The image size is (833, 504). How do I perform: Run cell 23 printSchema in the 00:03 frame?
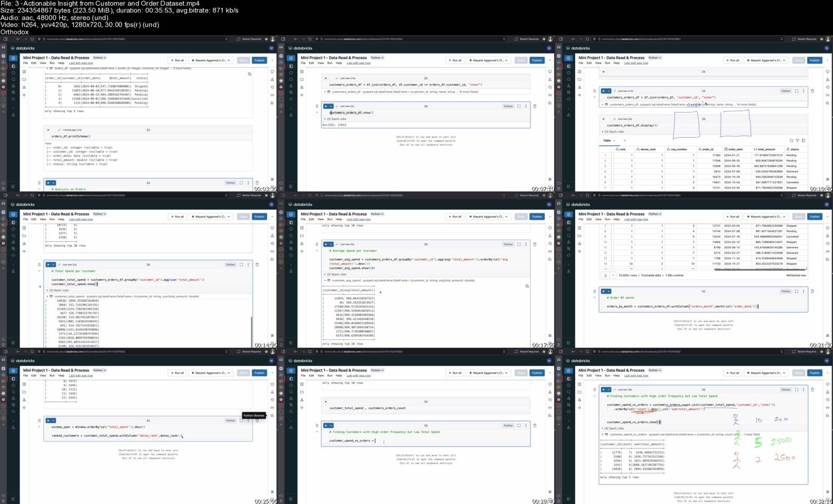pyautogui.click(x=48, y=130)
